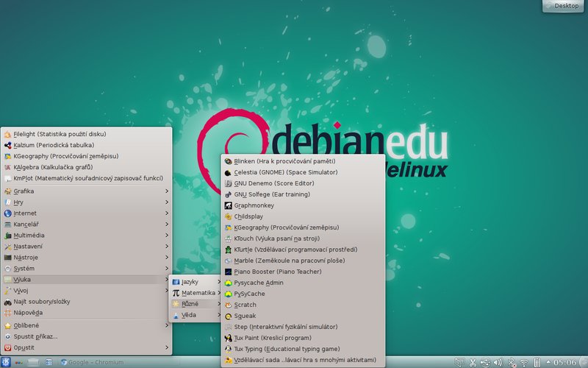Expand the Internet submenu arrow
Screen dimensions: 588x368
coord(167,213)
